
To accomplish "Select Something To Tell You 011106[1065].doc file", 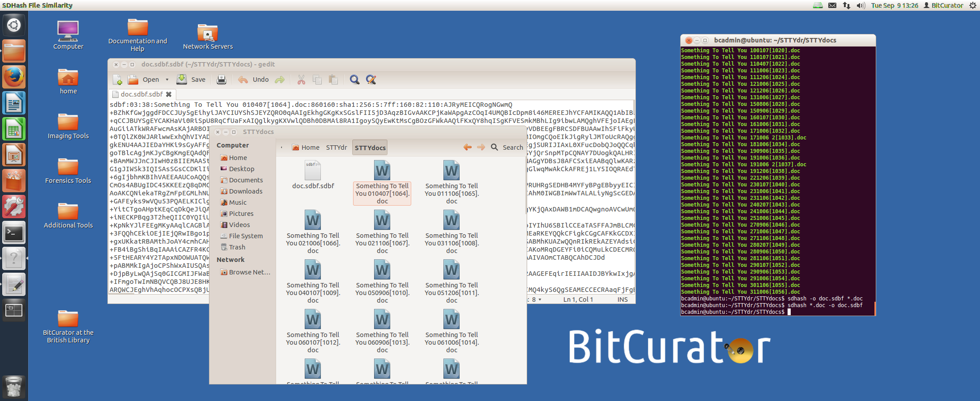I will (452, 183).
